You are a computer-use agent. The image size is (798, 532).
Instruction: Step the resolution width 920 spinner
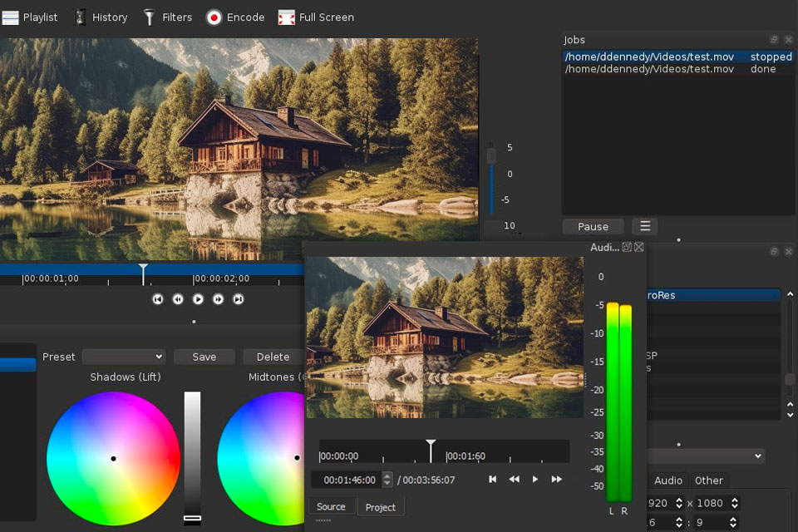(x=678, y=503)
